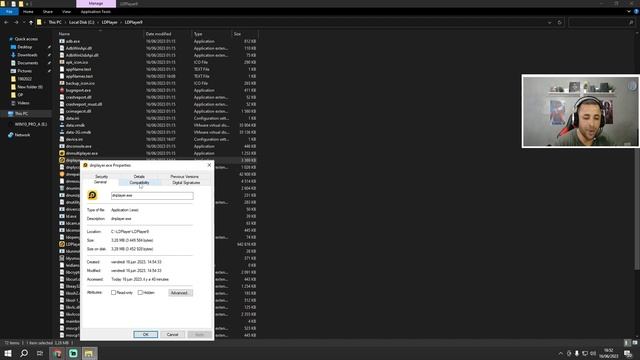This screenshot has width=640, height=360.
Task: Cancel the Properties dialog
Action: point(172,334)
